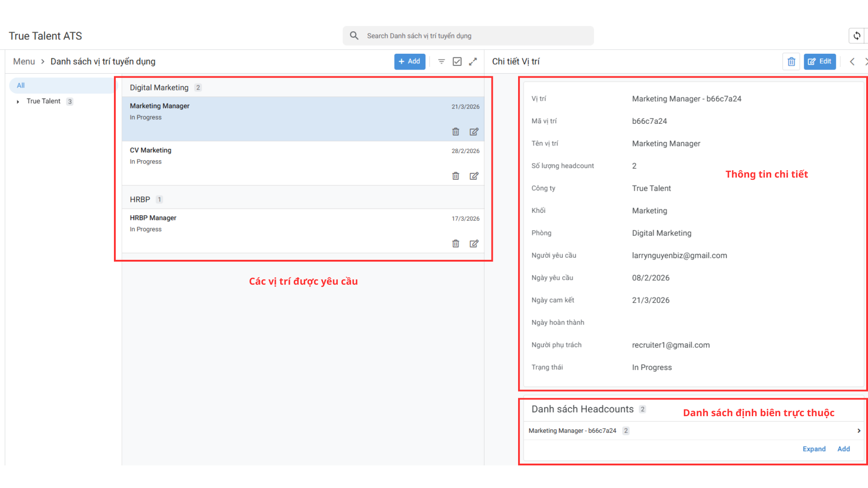Go to the previous record arrow
Image resolution: width=868 pixels, height=488 pixels.
click(852, 61)
